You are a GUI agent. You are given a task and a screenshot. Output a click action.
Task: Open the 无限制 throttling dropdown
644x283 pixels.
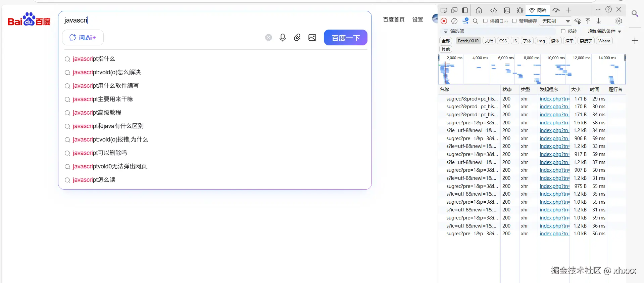[556, 21]
